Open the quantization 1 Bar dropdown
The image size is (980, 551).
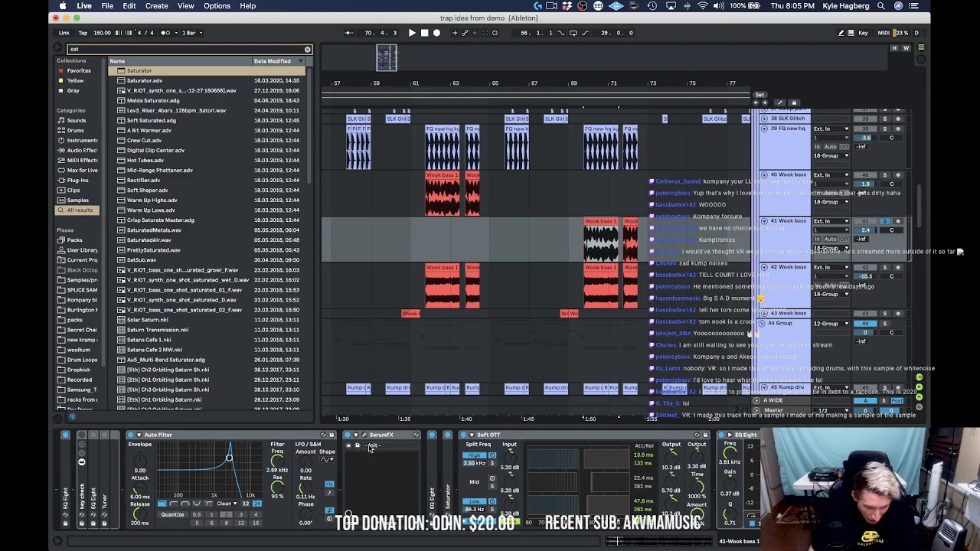(191, 33)
